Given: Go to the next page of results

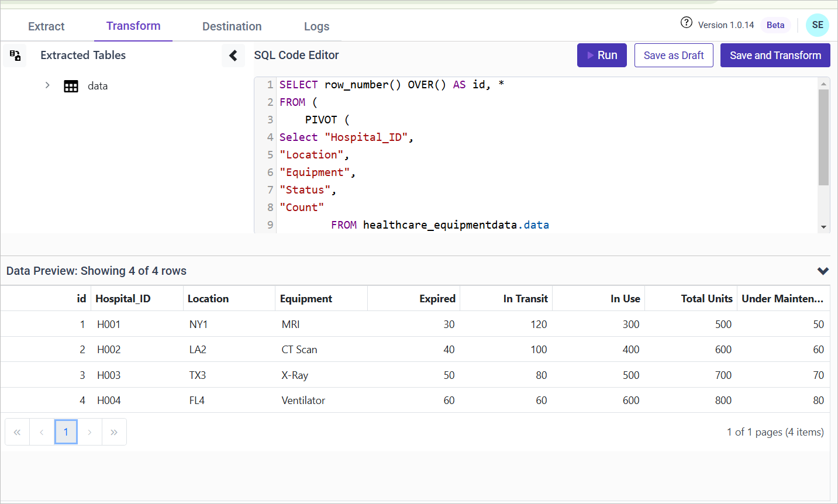Looking at the screenshot, I should pos(89,432).
